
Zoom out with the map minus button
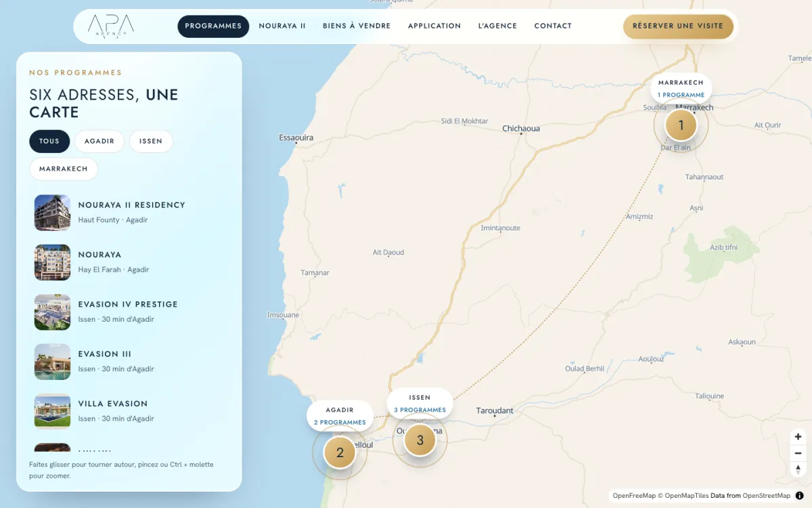point(798,453)
